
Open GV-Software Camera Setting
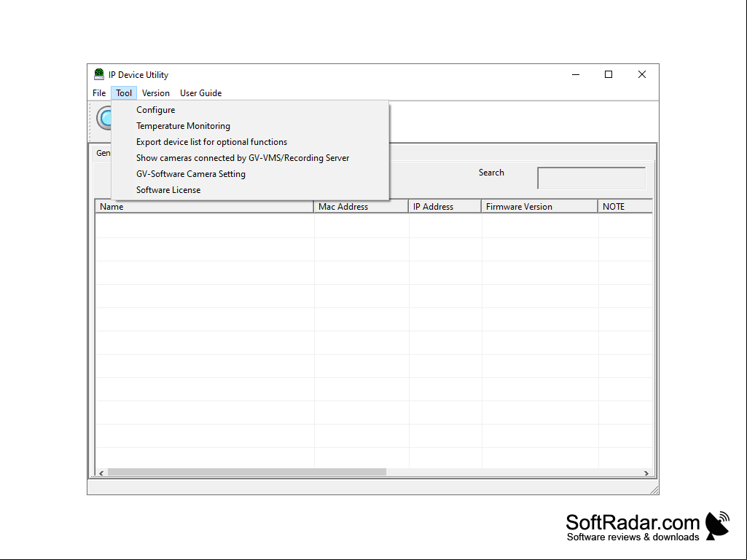pyautogui.click(x=250, y=174)
